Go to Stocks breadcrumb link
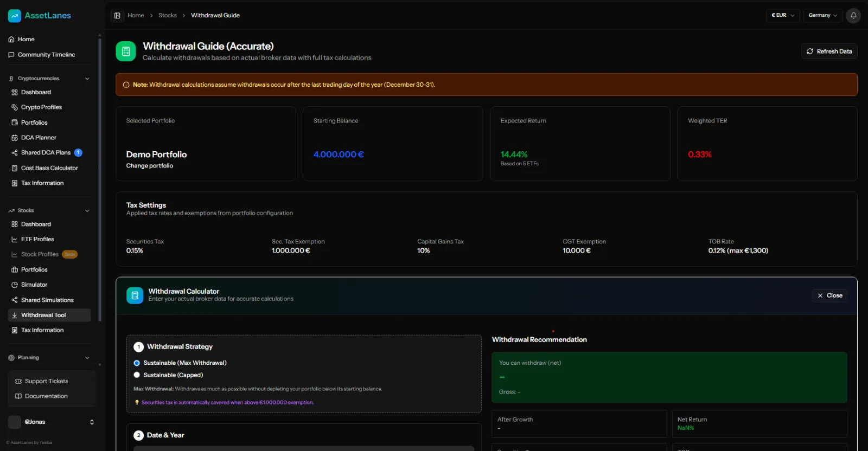This screenshot has width=868, height=451. pyautogui.click(x=168, y=15)
